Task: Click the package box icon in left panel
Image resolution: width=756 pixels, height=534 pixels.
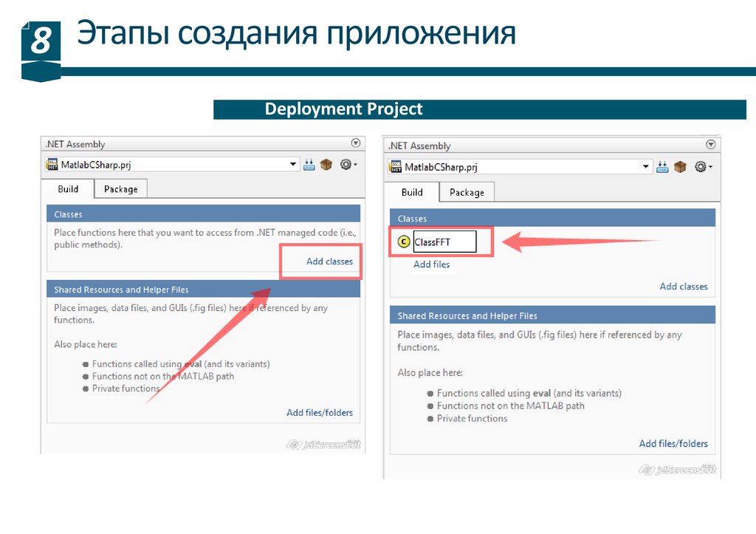Action: pos(326,165)
